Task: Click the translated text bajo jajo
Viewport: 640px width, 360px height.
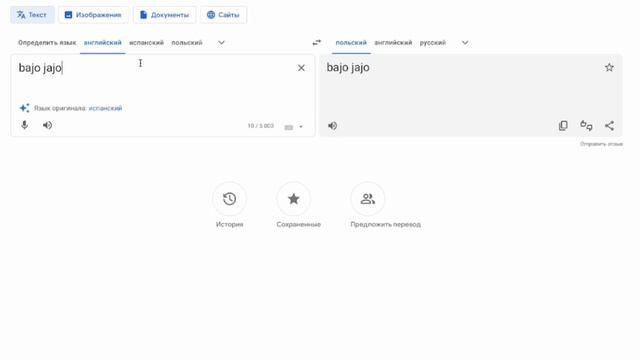Action: pos(348,68)
